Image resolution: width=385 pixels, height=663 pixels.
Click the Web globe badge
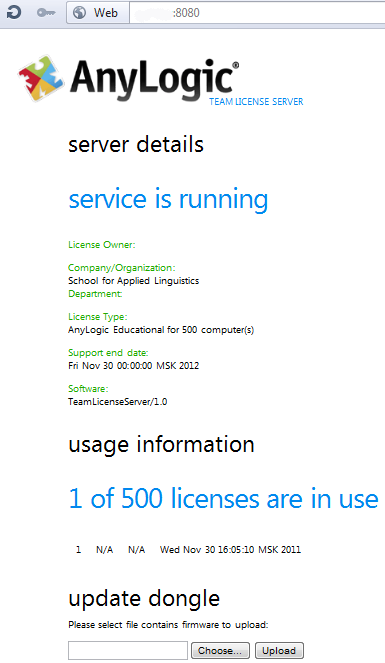[98, 13]
